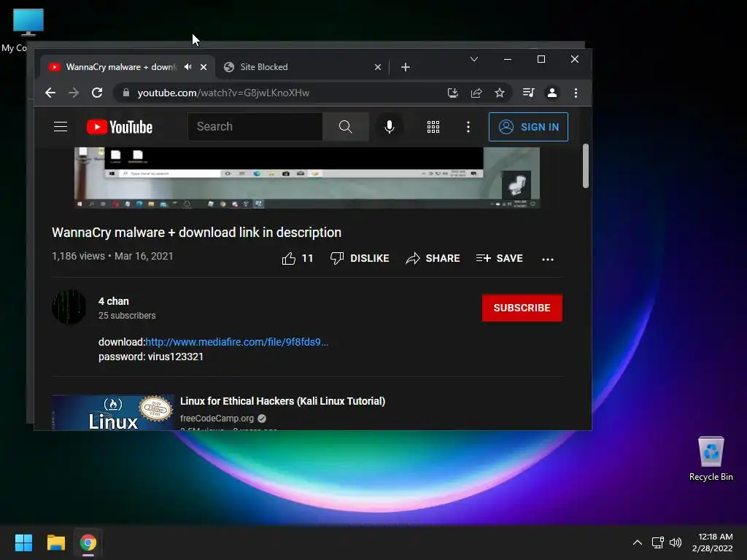Select the Recycle Bin desktop icon

tap(711, 459)
